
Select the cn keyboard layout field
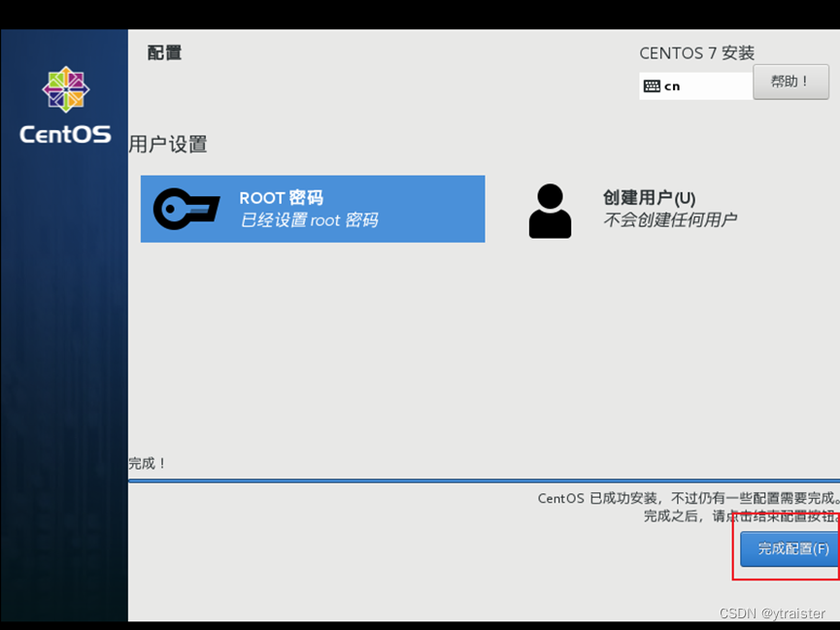pos(696,86)
